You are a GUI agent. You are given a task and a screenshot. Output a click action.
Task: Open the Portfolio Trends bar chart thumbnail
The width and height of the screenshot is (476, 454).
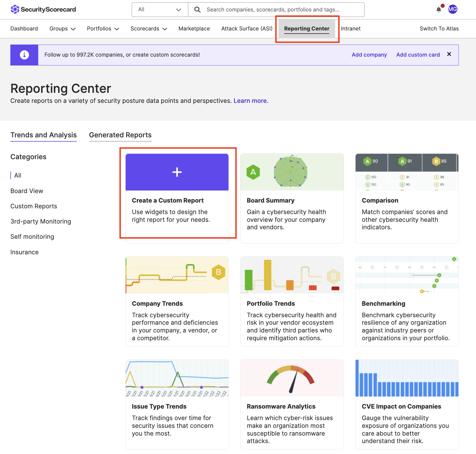(292, 275)
